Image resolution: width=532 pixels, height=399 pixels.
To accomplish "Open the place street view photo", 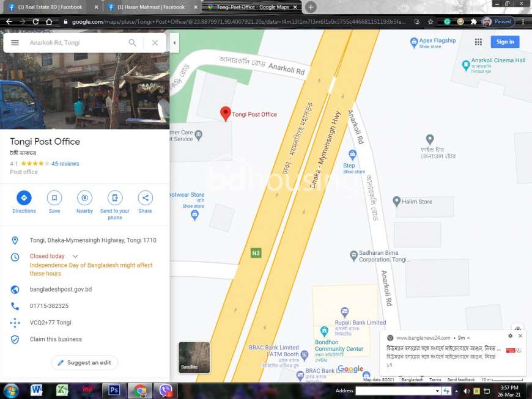I will click(84, 91).
